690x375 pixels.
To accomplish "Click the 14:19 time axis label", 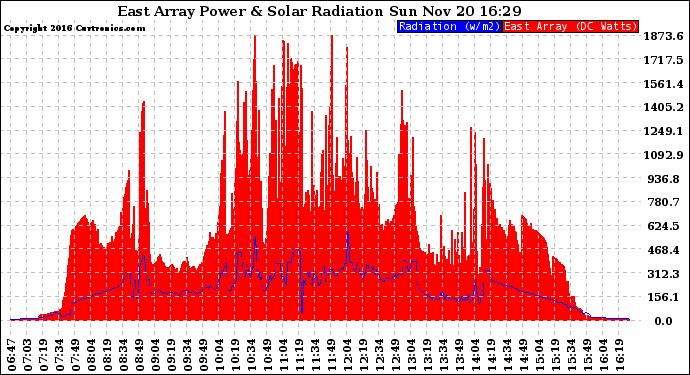I will [x=492, y=355].
